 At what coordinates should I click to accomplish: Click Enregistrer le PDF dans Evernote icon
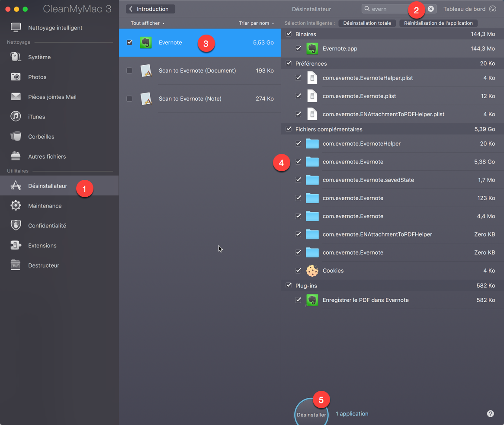(x=312, y=300)
